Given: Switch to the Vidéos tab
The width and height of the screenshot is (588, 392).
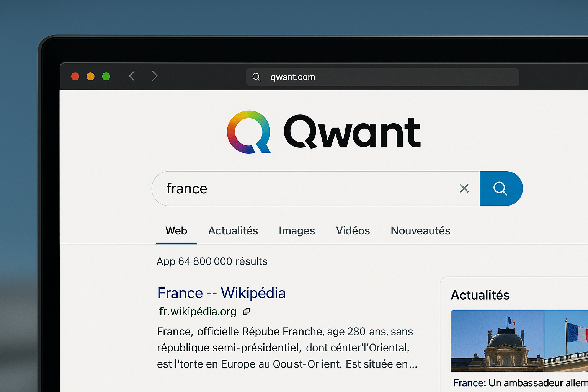Looking at the screenshot, I should 353,231.
